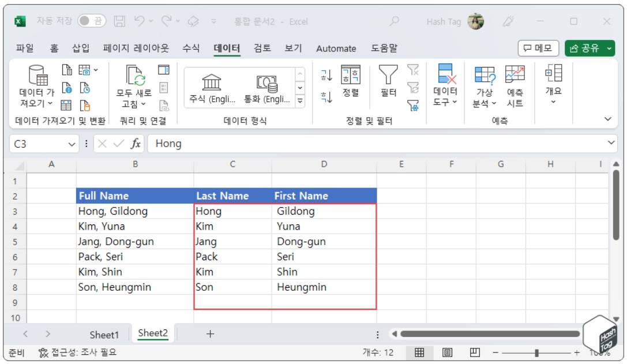Viewport: 627px width, 364px height.
Task: Click the Sheet2 tab
Action: coord(153,333)
